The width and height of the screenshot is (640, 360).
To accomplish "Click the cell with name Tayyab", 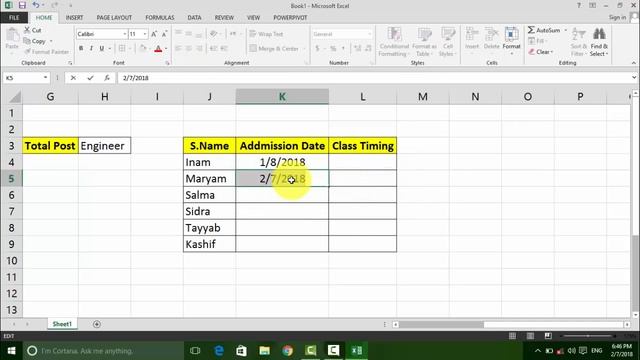I will (x=209, y=228).
